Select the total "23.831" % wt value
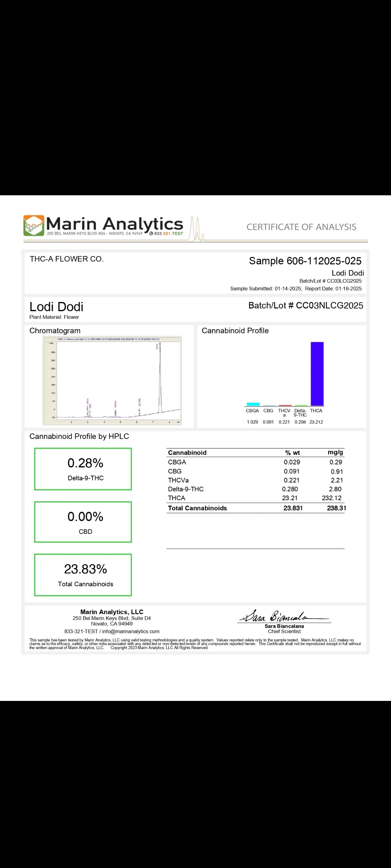The width and height of the screenshot is (391, 868). (x=293, y=508)
